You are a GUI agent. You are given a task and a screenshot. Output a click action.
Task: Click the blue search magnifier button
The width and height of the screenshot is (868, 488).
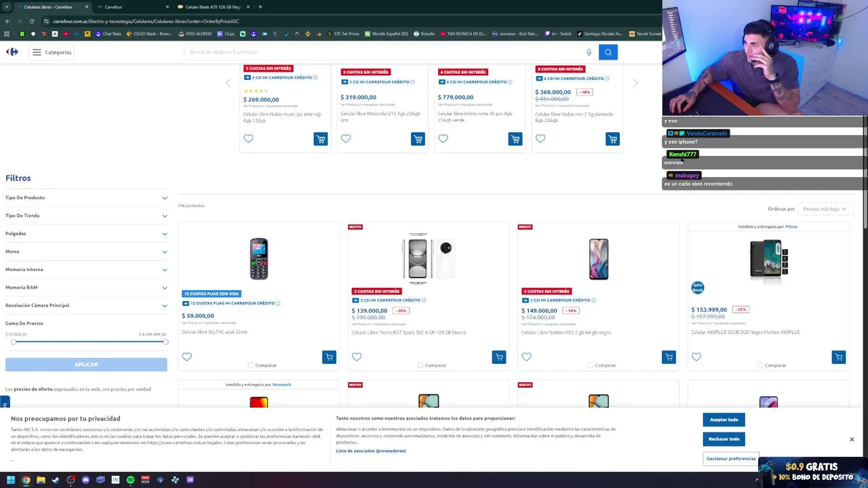click(x=608, y=52)
